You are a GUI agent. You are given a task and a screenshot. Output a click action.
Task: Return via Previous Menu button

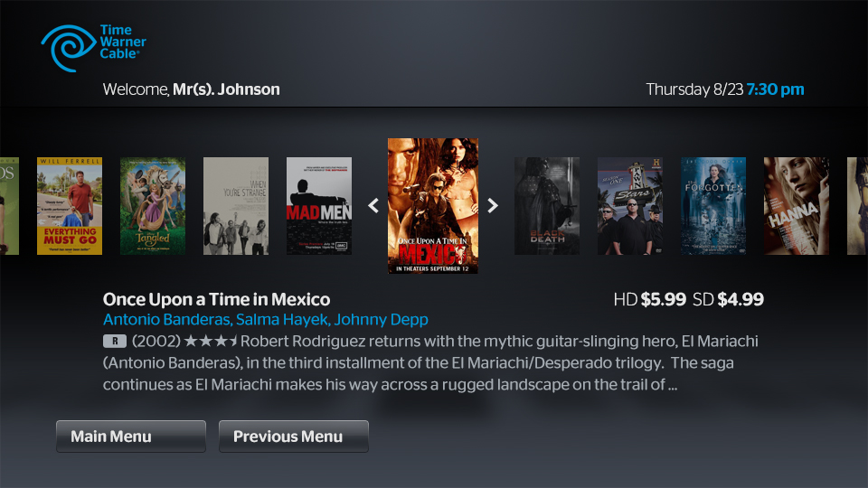click(294, 436)
